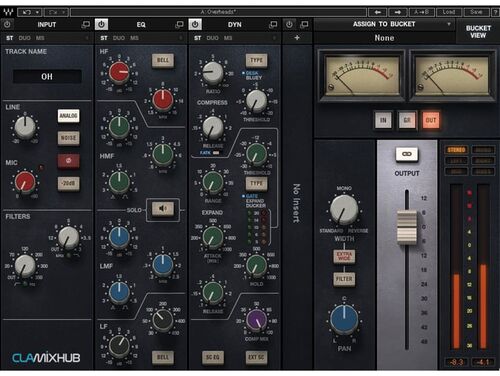Toggle the HF BELL button

click(163, 60)
